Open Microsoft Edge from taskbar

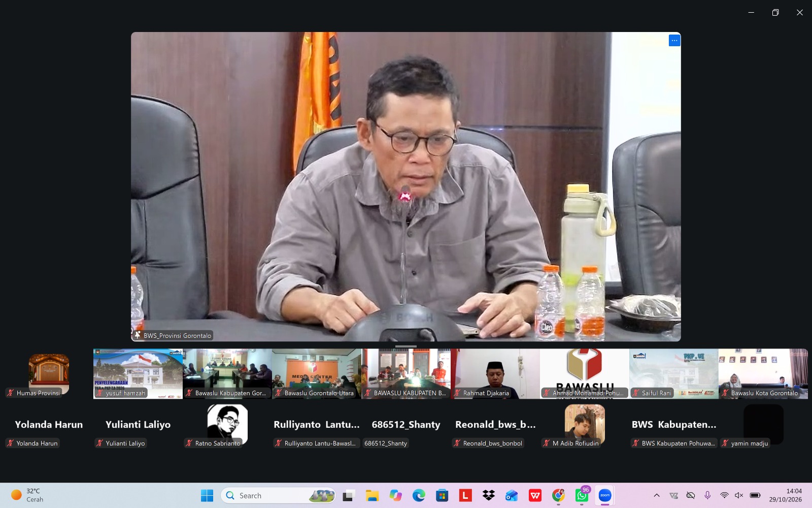[x=419, y=495]
